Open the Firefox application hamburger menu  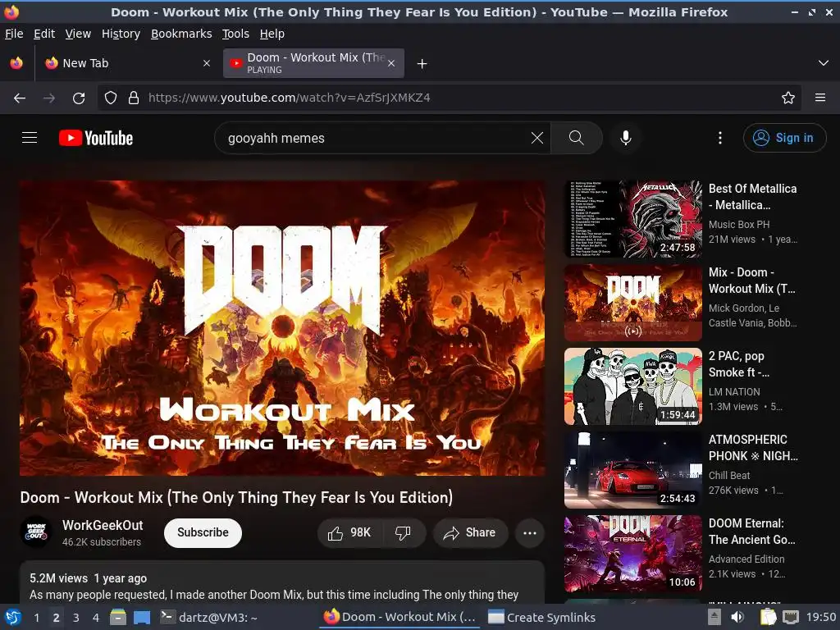[x=820, y=98]
